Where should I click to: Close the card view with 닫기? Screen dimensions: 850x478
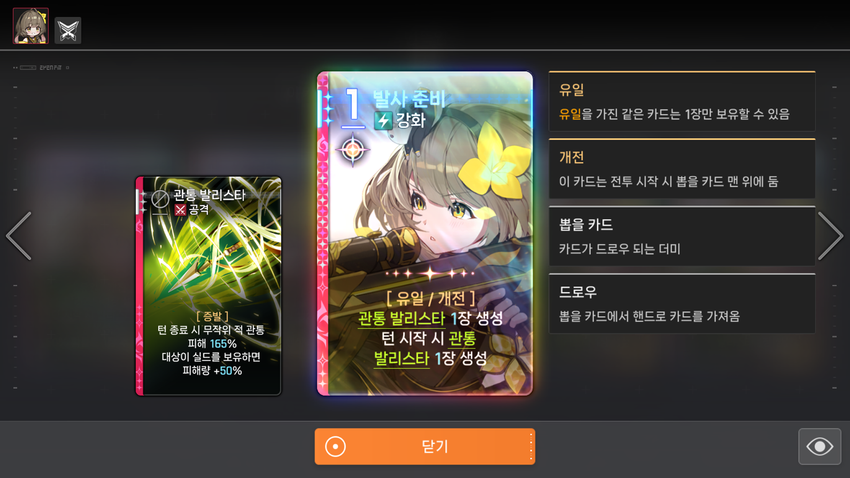pos(425,447)
